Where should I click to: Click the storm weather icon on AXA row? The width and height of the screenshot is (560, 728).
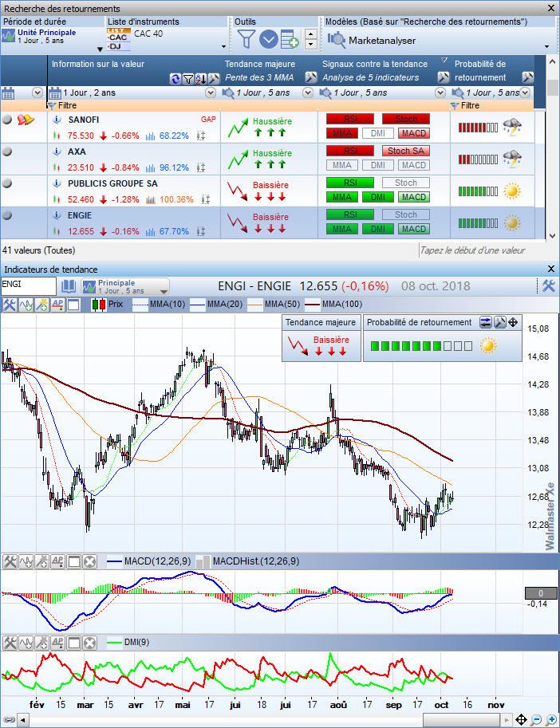pos(511,159)
